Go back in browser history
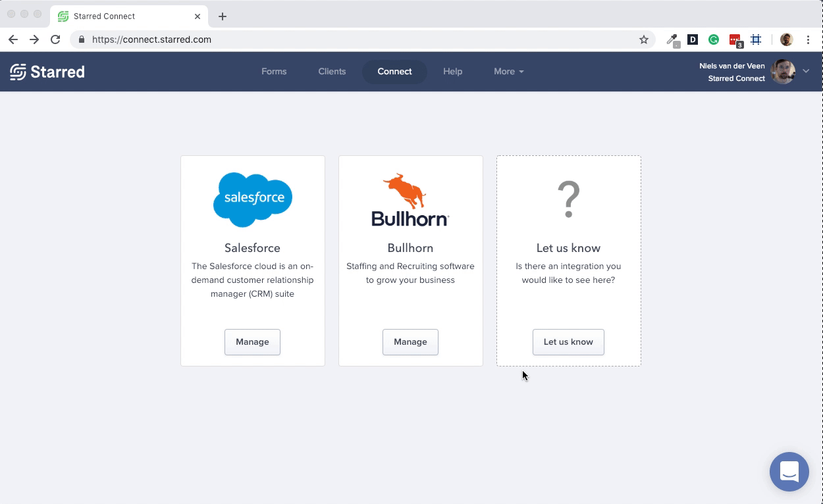The height and width of the screenshot is (504, 823). pos(13,39)
